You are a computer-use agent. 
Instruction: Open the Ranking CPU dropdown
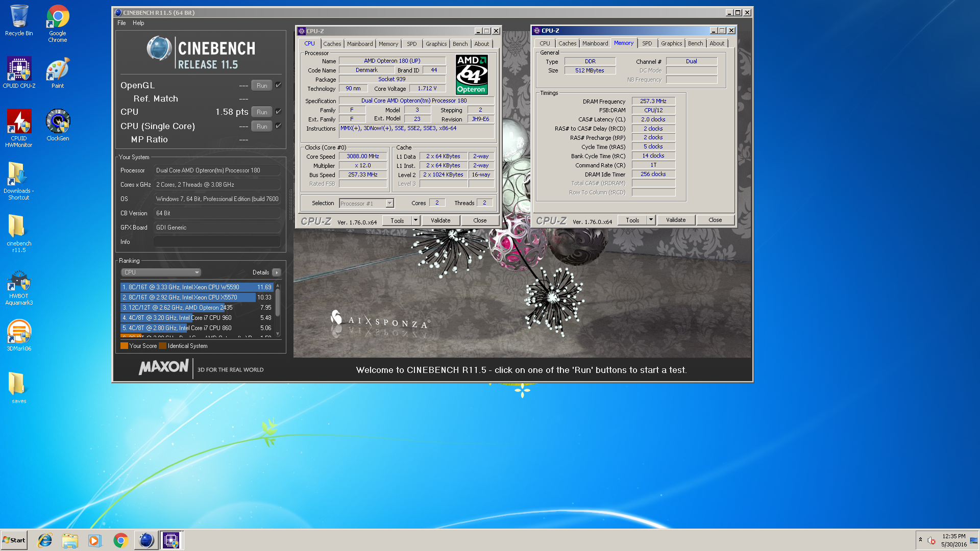click(161, 272)
